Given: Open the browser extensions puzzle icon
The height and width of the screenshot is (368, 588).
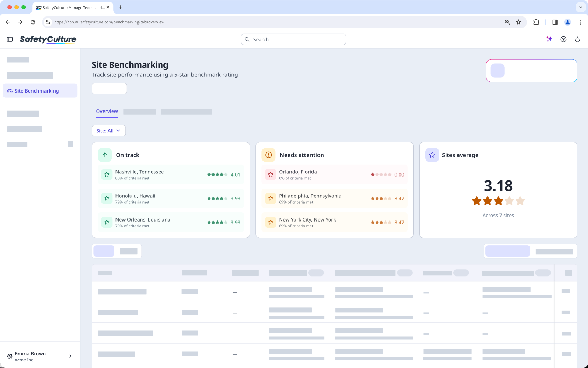Looking at the screenshot, I should pos(536,22).
